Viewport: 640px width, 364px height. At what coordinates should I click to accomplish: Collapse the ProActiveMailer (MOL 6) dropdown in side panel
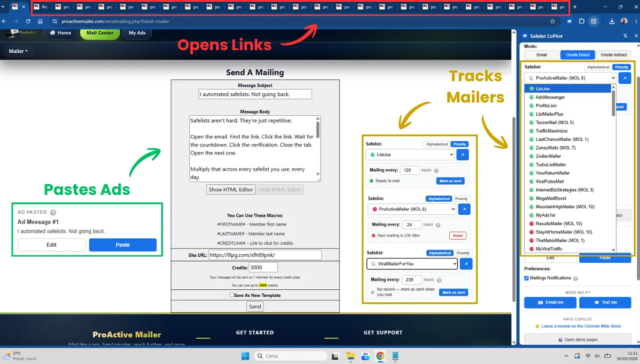tap(570, 78)
